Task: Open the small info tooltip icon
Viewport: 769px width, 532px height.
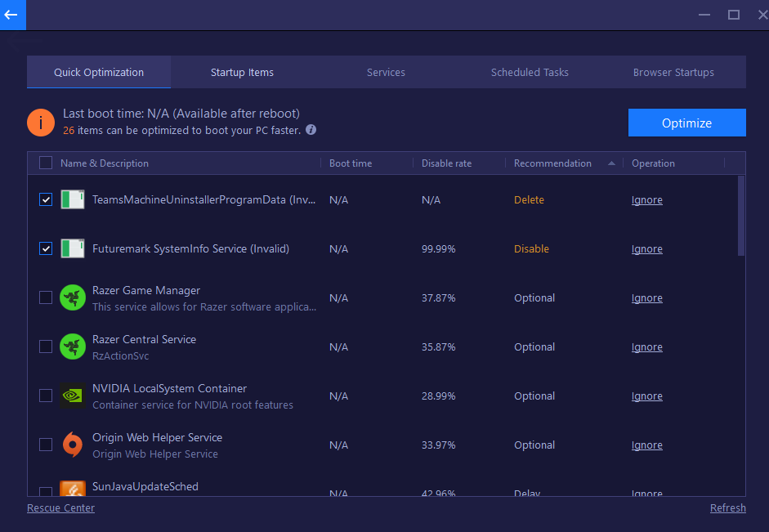Action: point(311,130)
